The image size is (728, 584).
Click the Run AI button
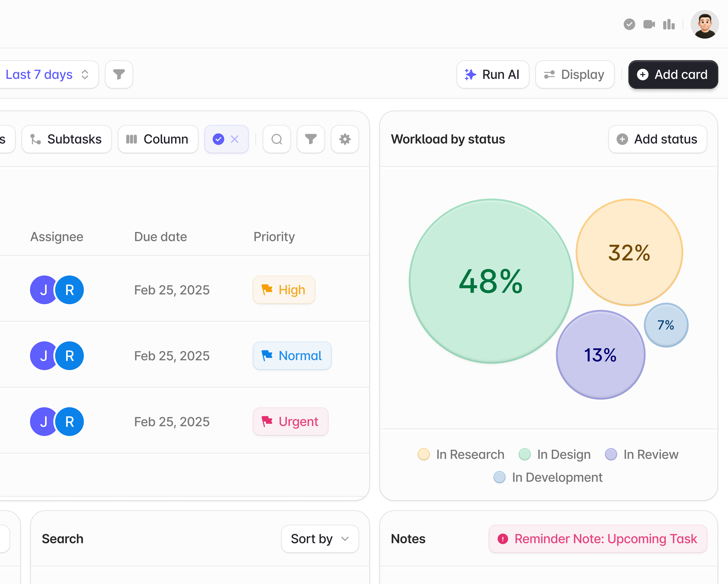[492, 74]
